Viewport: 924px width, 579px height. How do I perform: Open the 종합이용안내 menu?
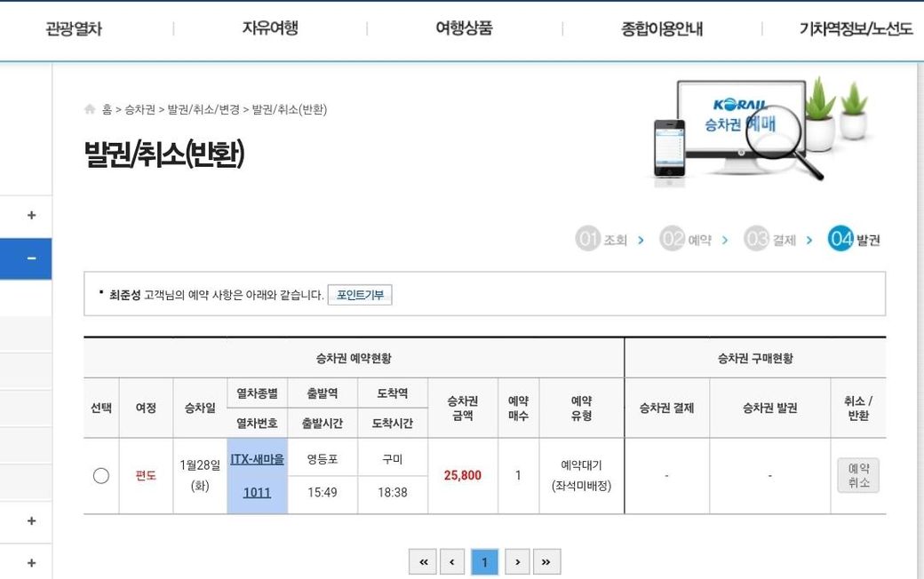(x=662, y=28)
